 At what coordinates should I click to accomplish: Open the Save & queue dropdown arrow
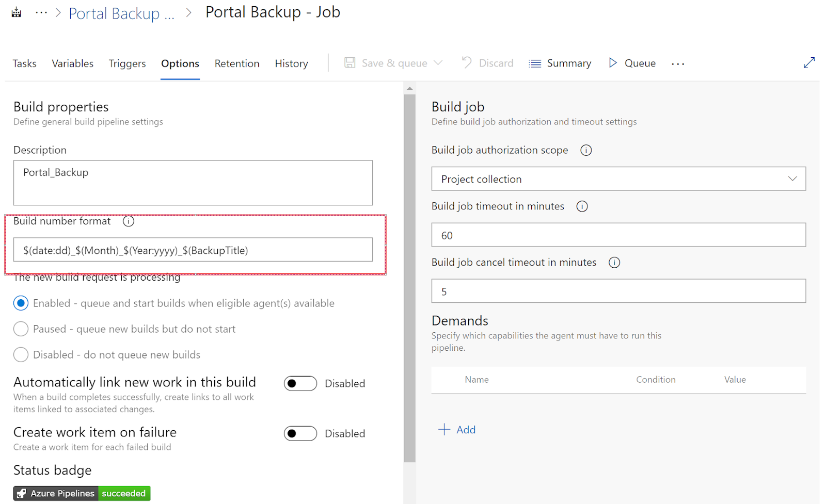(x=438, y=63)
